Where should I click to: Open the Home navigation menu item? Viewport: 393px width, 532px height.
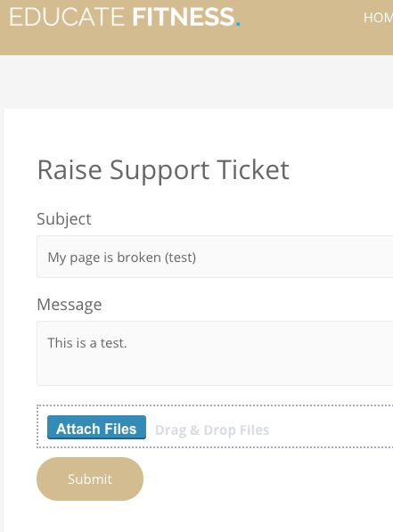(378, 18)
